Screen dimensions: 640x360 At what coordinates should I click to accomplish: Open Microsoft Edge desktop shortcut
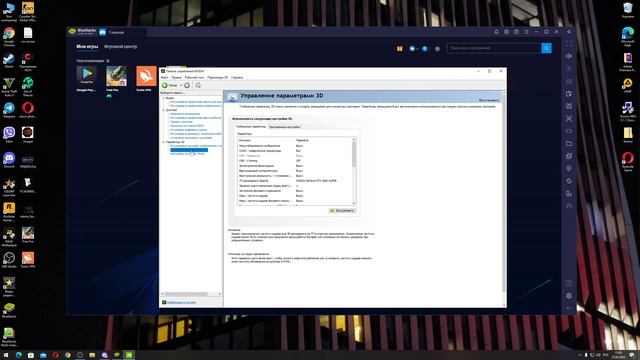(x=628, y=36)
